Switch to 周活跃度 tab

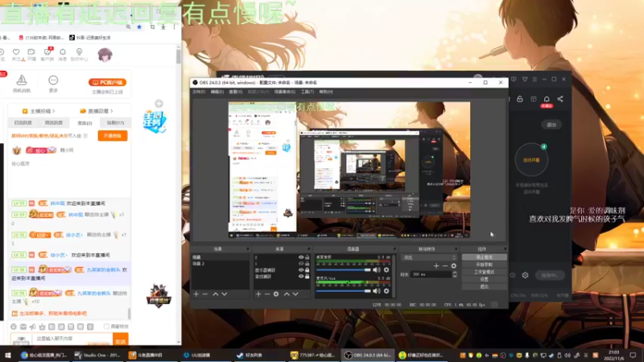point(54,123)
